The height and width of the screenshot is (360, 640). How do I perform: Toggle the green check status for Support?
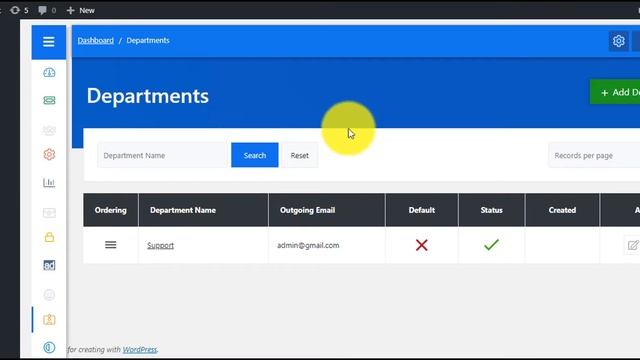click(x=491, y=245)
